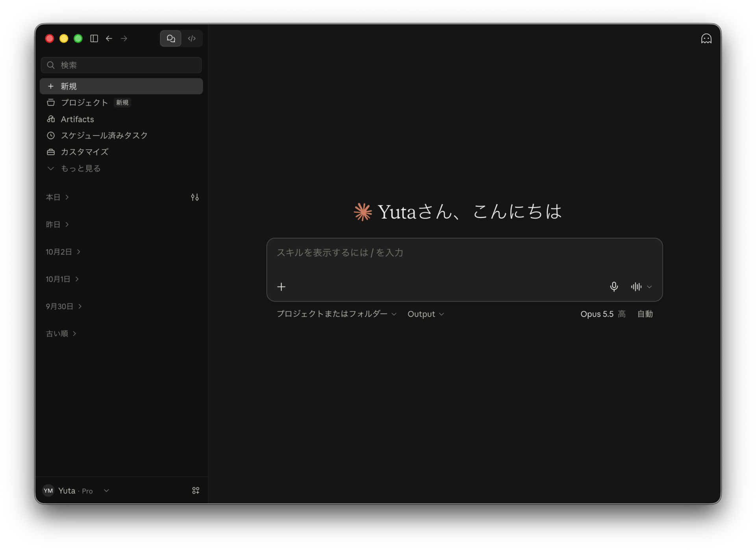Click the apps grid icon at sidebar bottom
756x550 pixels.
[196, 491]
